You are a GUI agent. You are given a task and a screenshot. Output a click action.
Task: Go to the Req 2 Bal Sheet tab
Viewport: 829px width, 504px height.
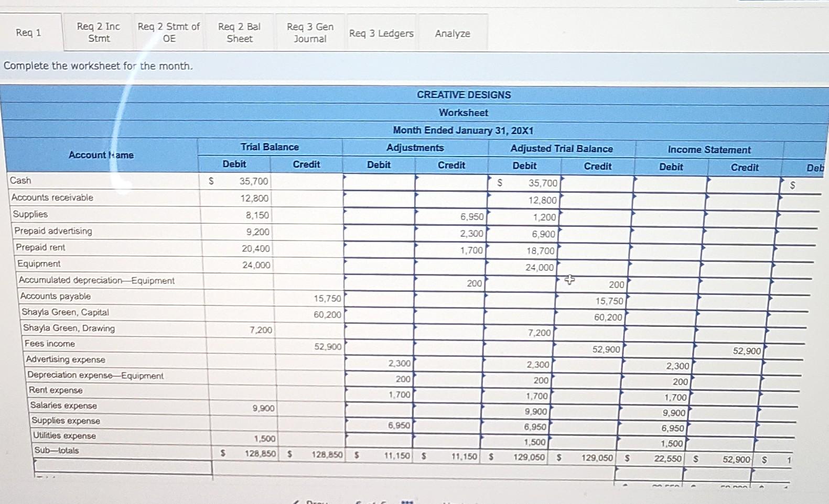click(239, 32)
